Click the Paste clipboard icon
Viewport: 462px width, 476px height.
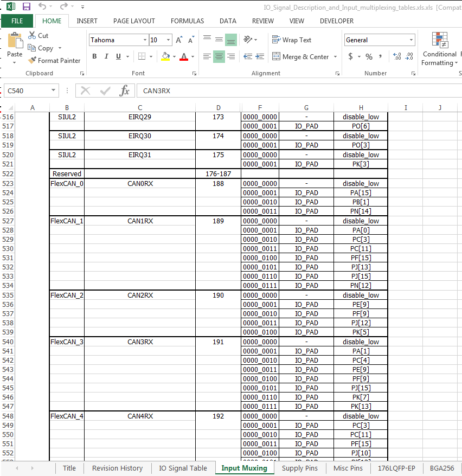tap(15, 41)
